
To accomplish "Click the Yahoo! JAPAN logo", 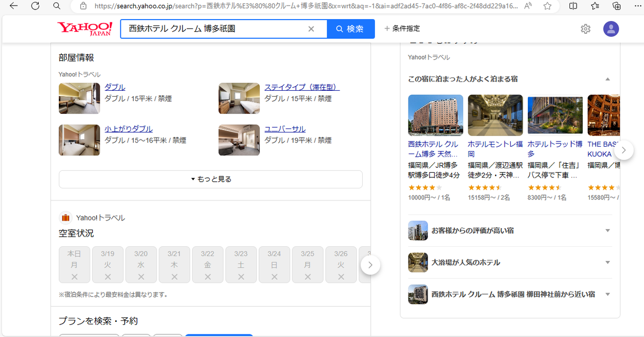I will click(84, 28).
